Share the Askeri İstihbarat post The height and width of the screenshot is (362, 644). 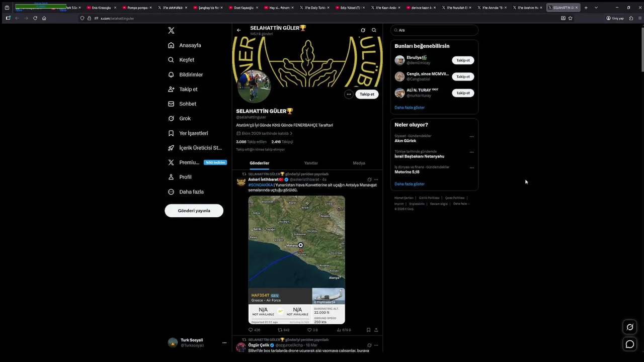pyautogui.click(x=376, y=330)
